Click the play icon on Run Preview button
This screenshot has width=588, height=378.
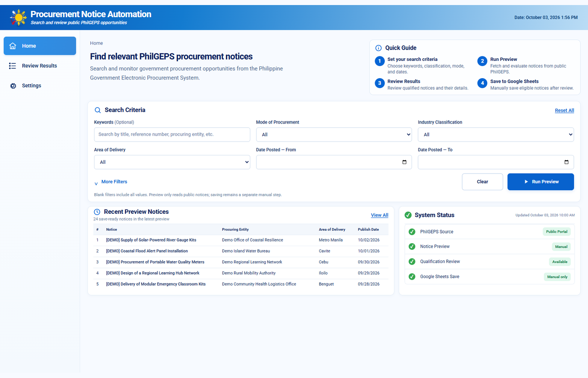tap(526, 182)
